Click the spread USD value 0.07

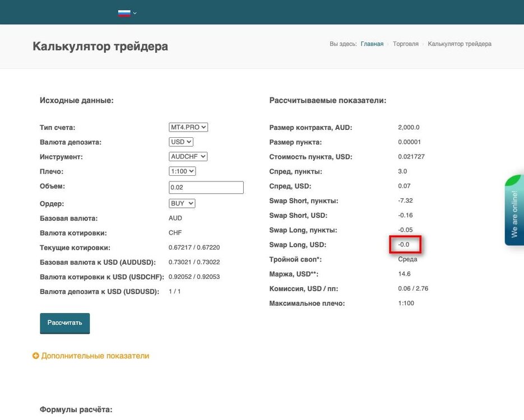(x=404, y=186)
